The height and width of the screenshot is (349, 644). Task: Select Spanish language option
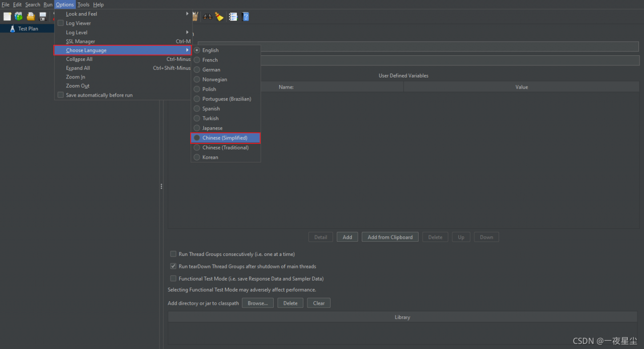[x=226, y=109]
